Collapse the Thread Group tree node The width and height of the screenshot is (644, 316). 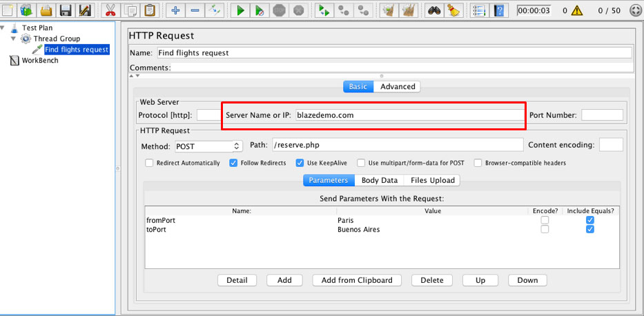click(14, 39)
